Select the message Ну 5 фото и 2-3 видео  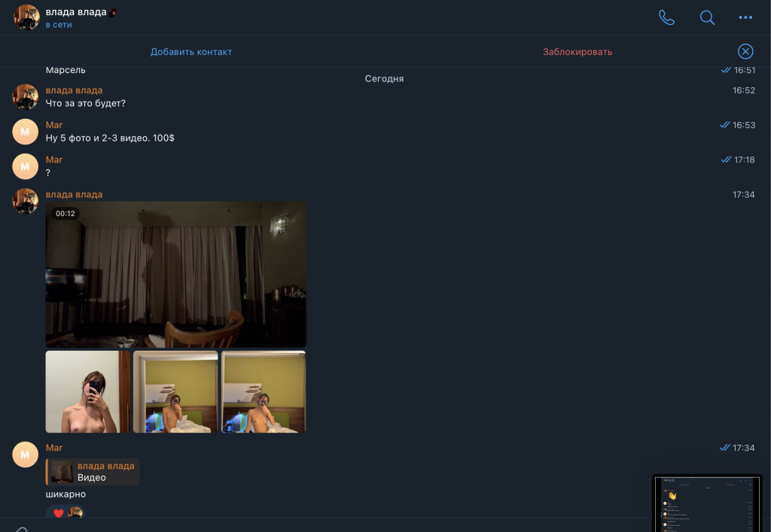[x=110, y=138]
